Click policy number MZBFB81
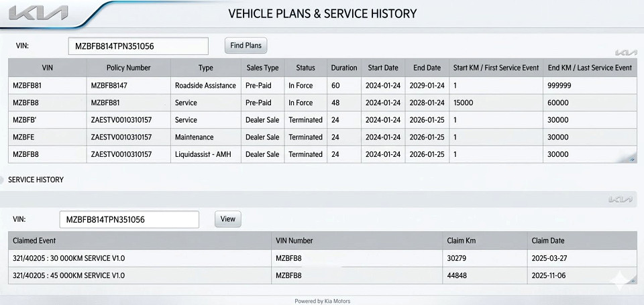 (105, 103)
